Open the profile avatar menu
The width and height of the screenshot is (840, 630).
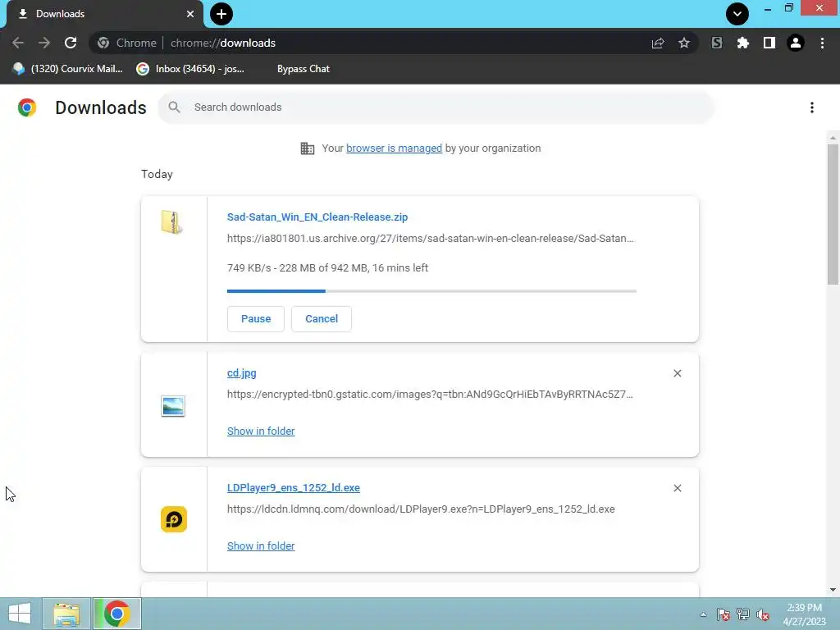(796, 43)
